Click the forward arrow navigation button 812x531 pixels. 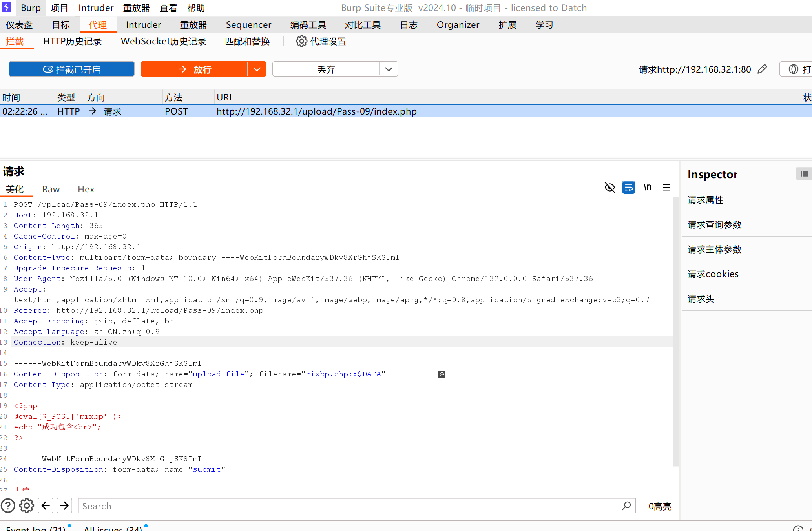click(64, 506)
